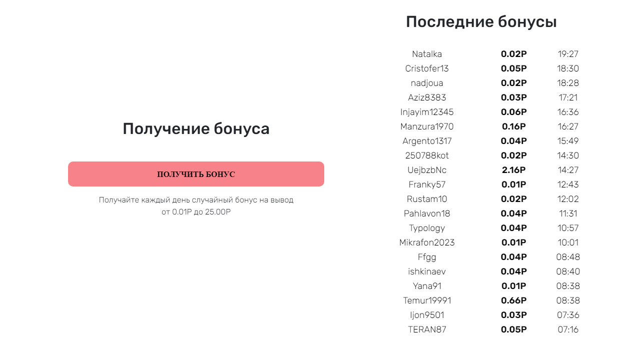
Task: Select Manzura1970 row name
Action: pyautogui.click(x=427, y=126)
